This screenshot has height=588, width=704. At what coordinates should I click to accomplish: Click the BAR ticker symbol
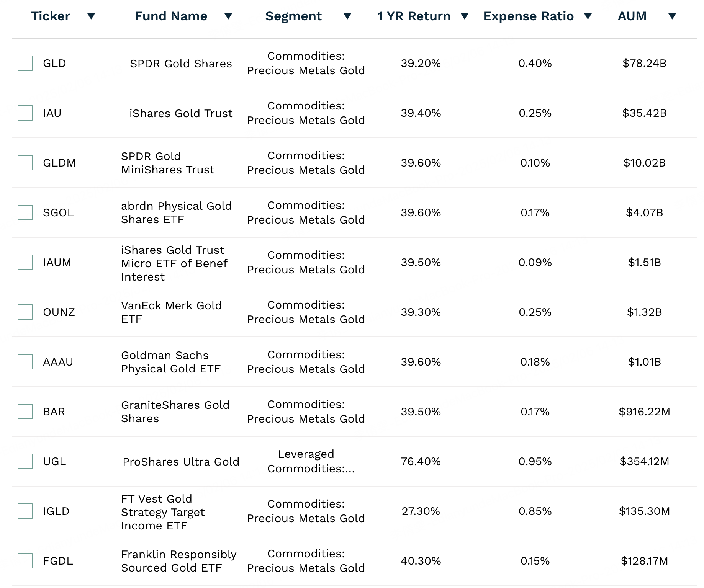pos(54,412)
